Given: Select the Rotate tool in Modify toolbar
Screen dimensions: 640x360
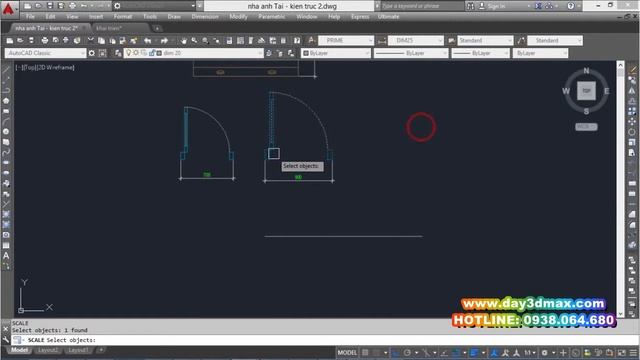Looking at the screenshot, I should (632, 132).
